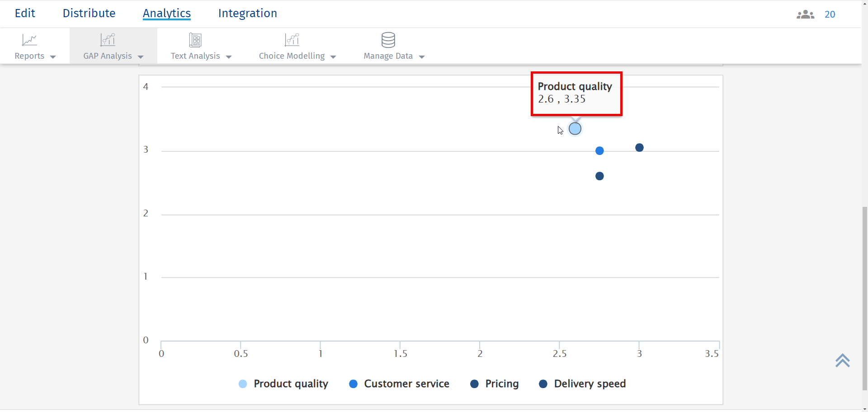The height and width of the screenshot is (412, 868).
Task: Click the Reports line chart icon
Action: tap(29, 40)
